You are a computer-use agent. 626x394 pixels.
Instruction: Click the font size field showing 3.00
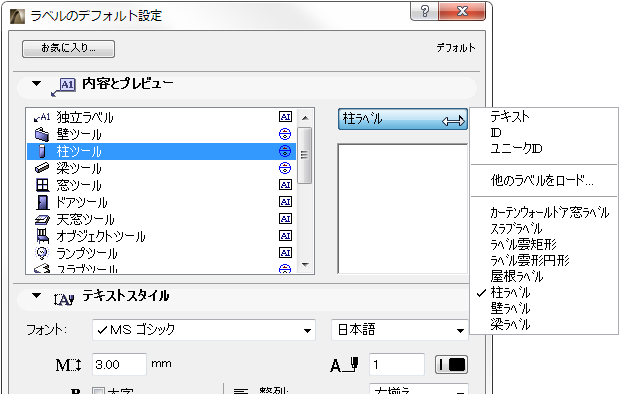click(119, 364)
